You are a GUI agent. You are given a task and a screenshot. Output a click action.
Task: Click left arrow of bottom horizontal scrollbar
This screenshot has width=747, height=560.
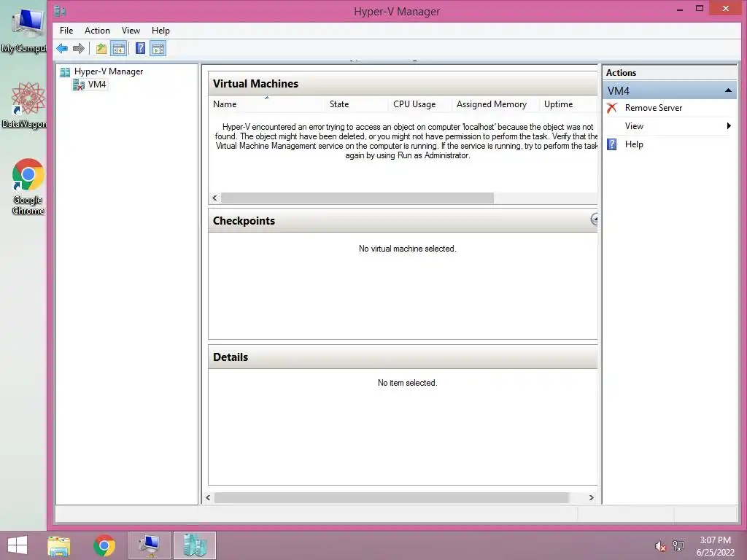click(208, 497)
